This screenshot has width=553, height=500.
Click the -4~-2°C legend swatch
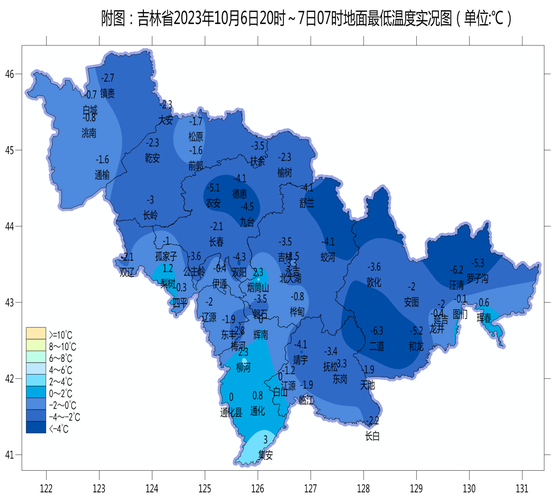pos(36,415)
